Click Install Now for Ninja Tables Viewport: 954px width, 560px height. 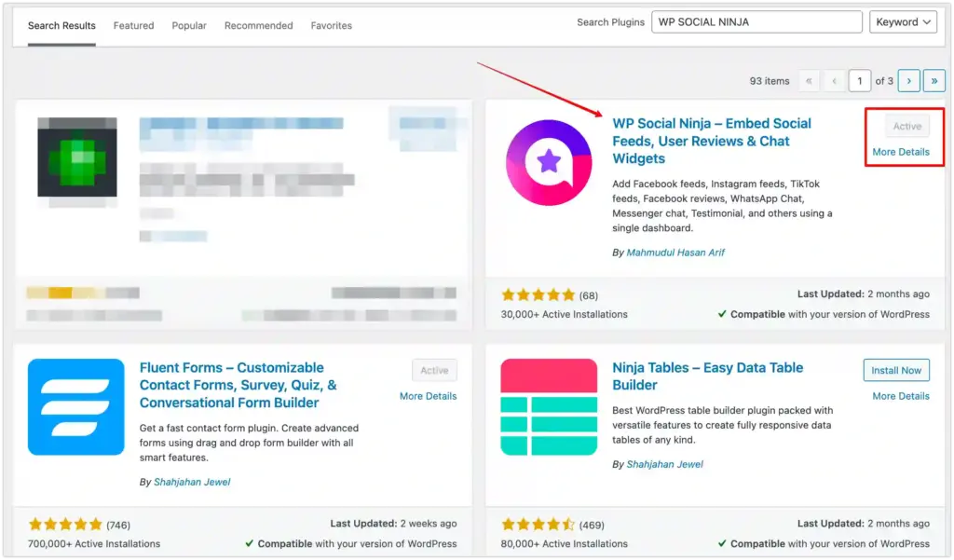pyautogui.click(x=896, y=370)
